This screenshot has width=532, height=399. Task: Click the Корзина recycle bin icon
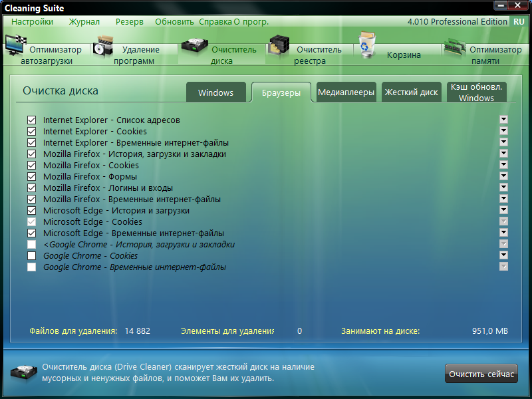367,44
